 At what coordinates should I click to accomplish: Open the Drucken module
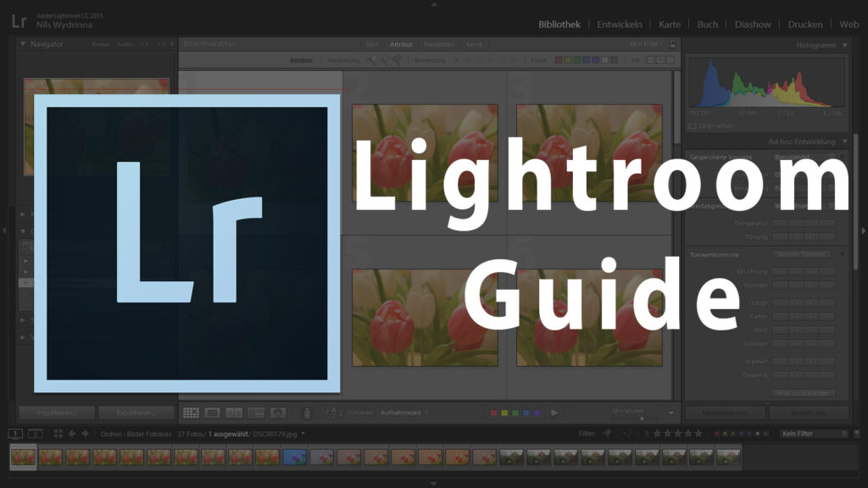[x=805, y=25]
